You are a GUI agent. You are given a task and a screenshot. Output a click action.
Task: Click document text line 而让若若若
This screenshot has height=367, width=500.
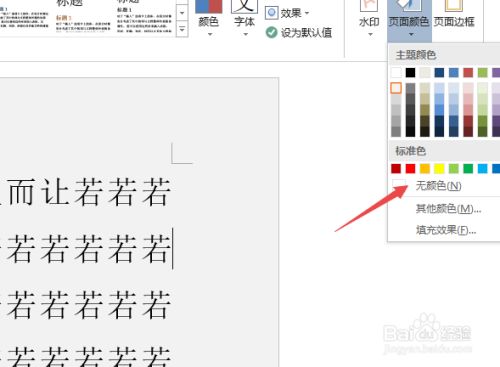coord(89,192)
